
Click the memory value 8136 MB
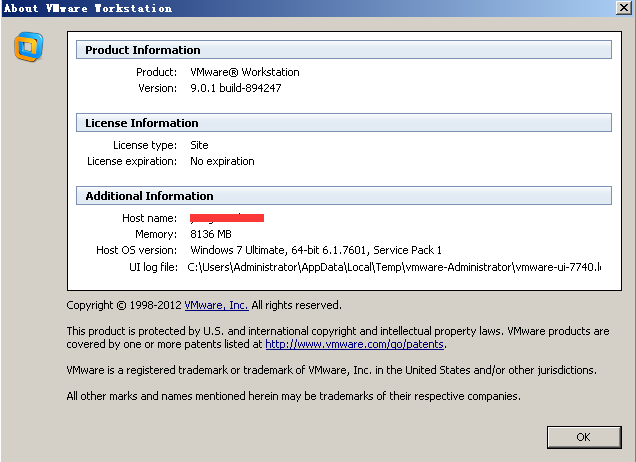point(211,234)
